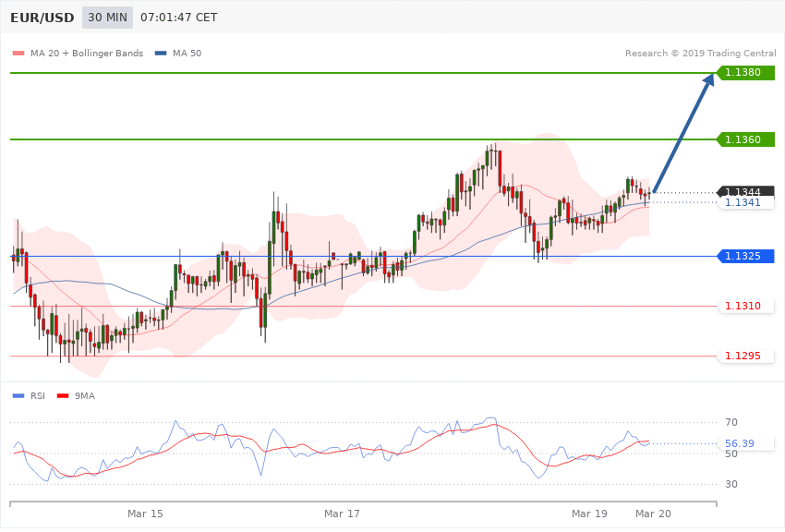Click the Mar 15 date axis label
The height and width of the screenshot is (532, 785).
tap(145, 514)
